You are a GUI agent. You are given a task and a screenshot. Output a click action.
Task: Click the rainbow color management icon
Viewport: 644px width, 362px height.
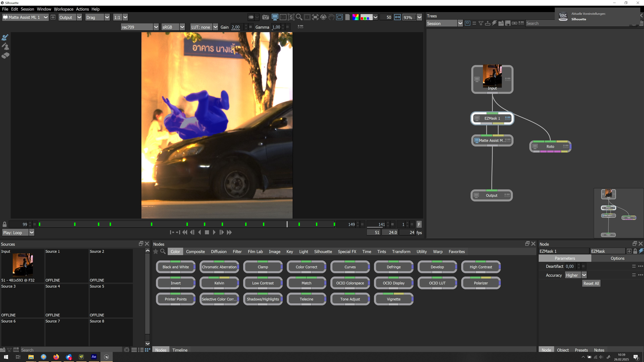(x=355, y=17)
